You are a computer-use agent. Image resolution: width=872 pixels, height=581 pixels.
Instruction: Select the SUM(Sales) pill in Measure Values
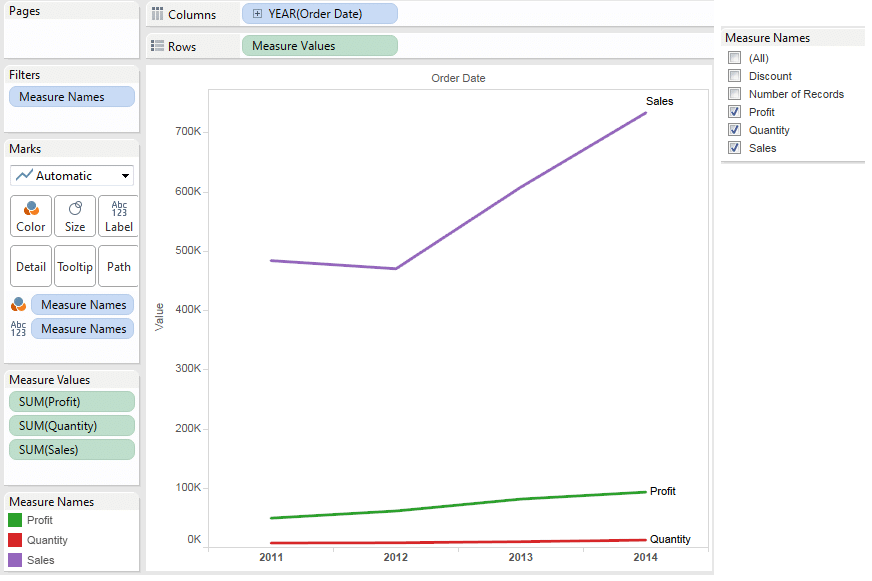click(x=71, y=449)
